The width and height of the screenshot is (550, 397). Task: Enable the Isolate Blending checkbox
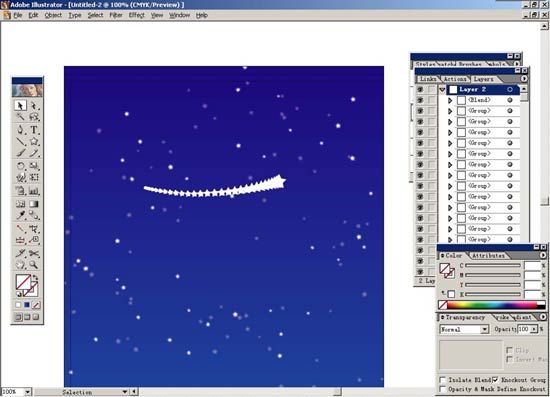pyautogui.click(x=443, y=380)
